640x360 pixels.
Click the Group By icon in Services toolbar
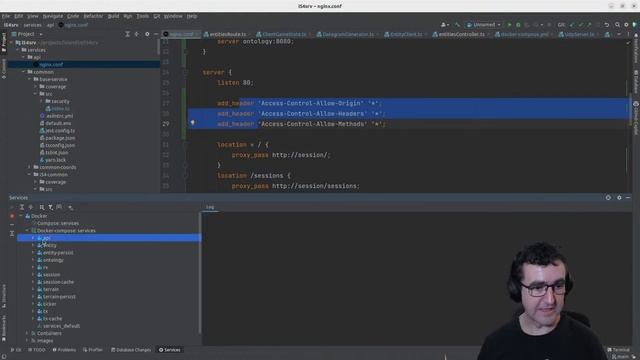42,207
